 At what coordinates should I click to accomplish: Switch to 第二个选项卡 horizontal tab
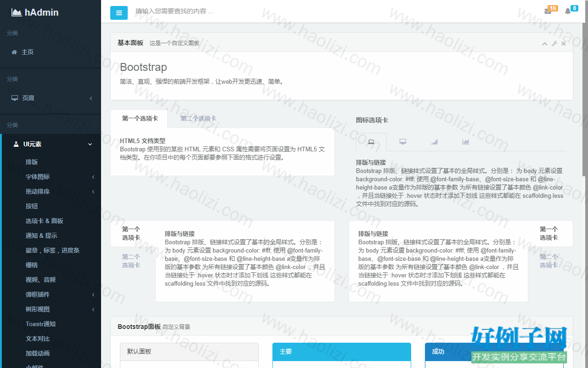198,119
